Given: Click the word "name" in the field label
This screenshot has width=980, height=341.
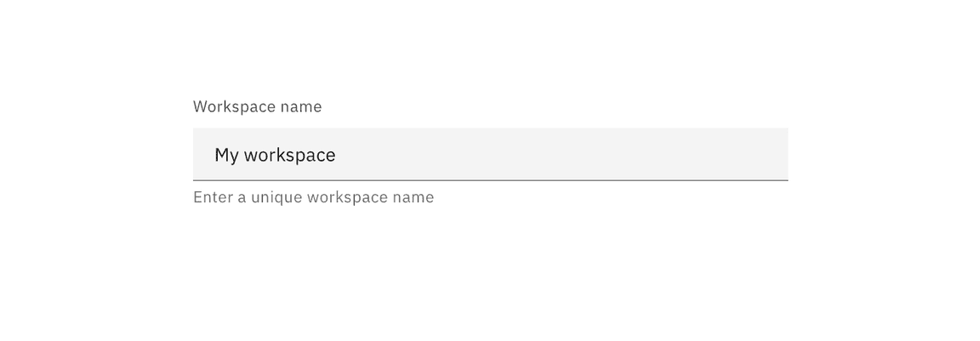Looking at the screenshot, I should [x=301, y=107].
